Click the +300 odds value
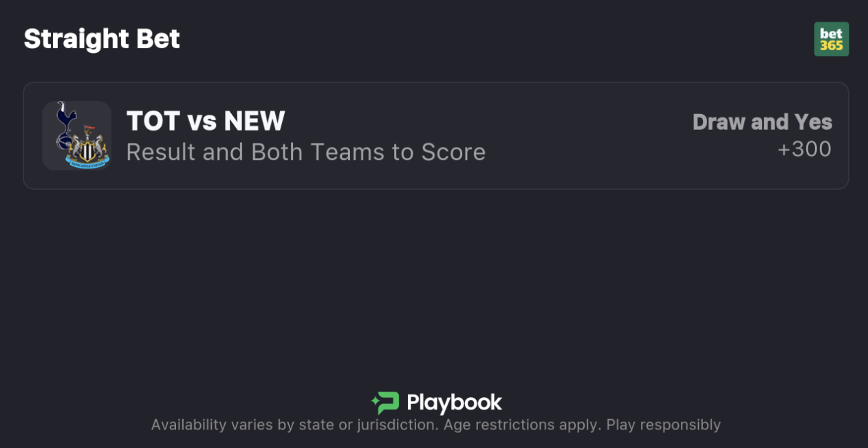The height and width of the screenshot is (448, 868). point(804,149)
